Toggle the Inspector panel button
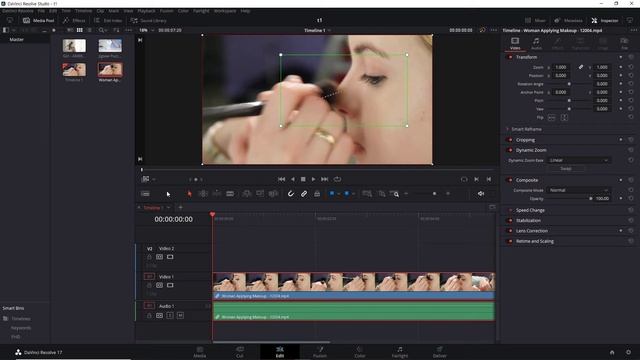This screenshot has width=640, height=360. coord(605,20)
